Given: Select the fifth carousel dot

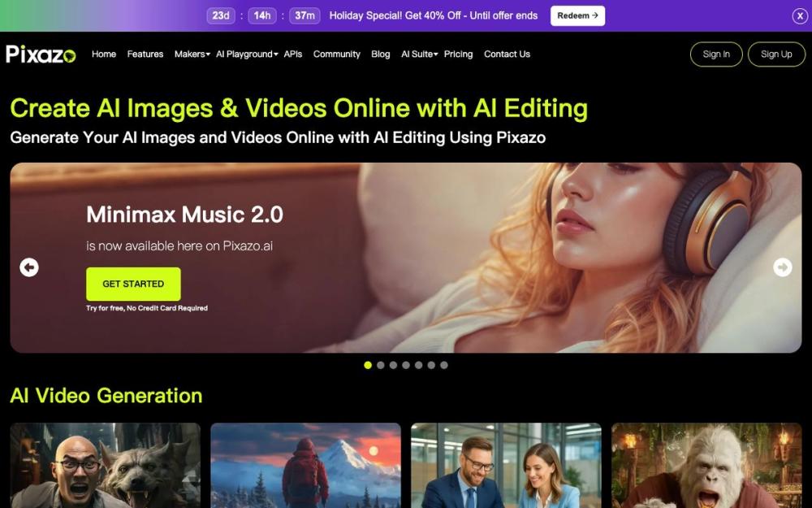Looking at the screenshot, I should (418, 365).
